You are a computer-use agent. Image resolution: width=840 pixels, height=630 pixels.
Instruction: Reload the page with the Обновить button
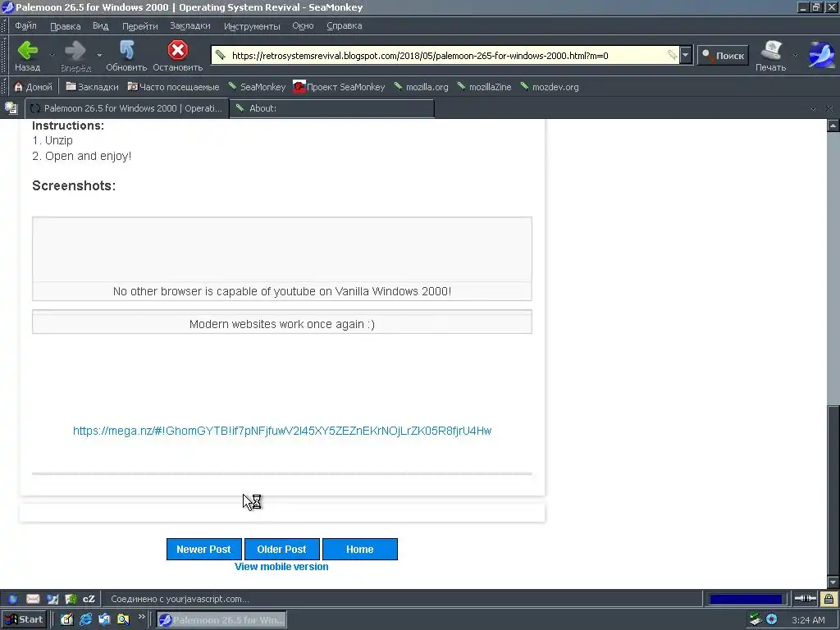pos(126,56)
